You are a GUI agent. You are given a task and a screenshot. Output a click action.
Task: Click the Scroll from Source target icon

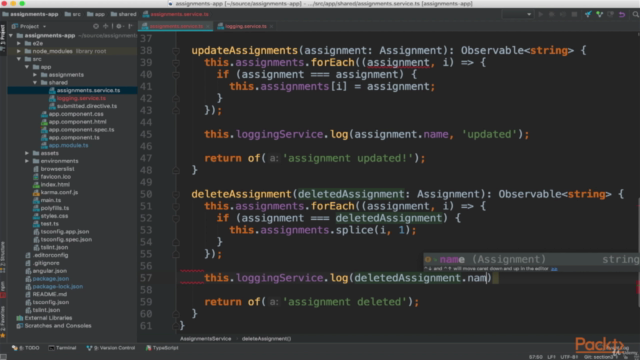[96, 26]
